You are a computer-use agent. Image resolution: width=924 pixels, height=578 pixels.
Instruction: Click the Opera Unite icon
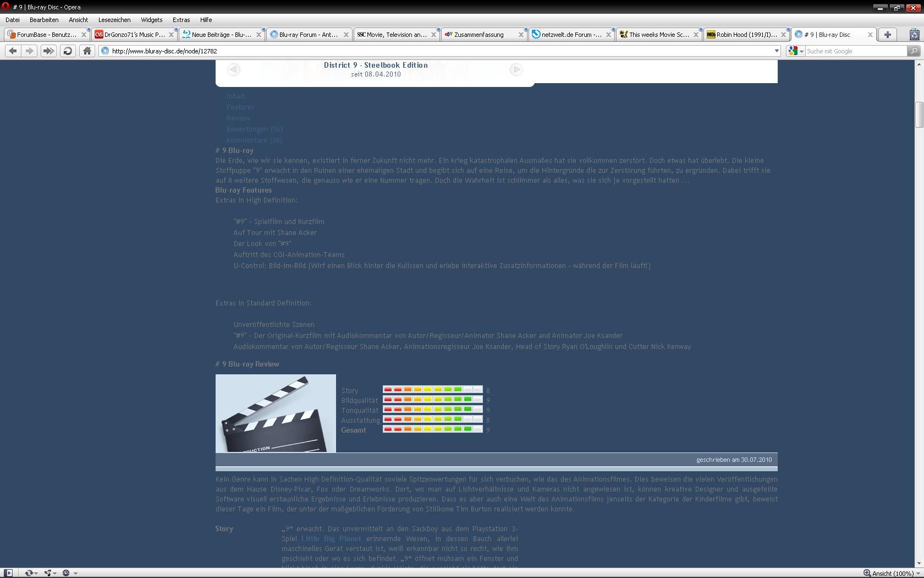(x=47, y=573)
